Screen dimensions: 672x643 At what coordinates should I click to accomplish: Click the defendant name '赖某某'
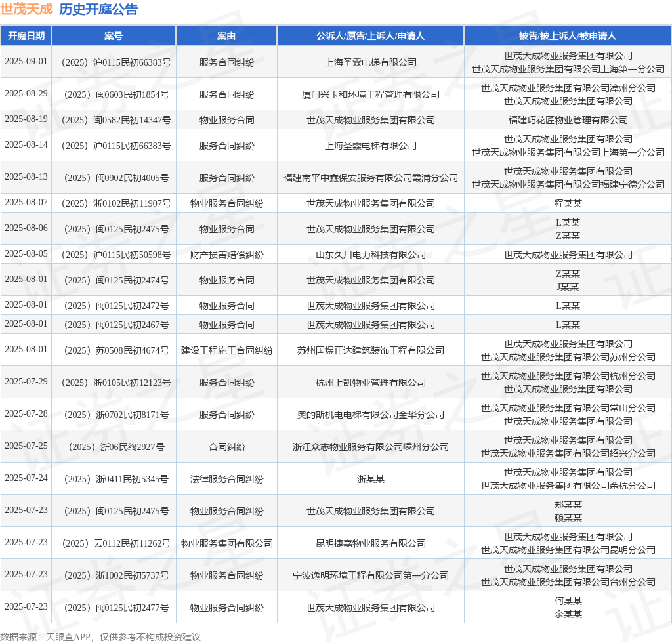[568, 518]
